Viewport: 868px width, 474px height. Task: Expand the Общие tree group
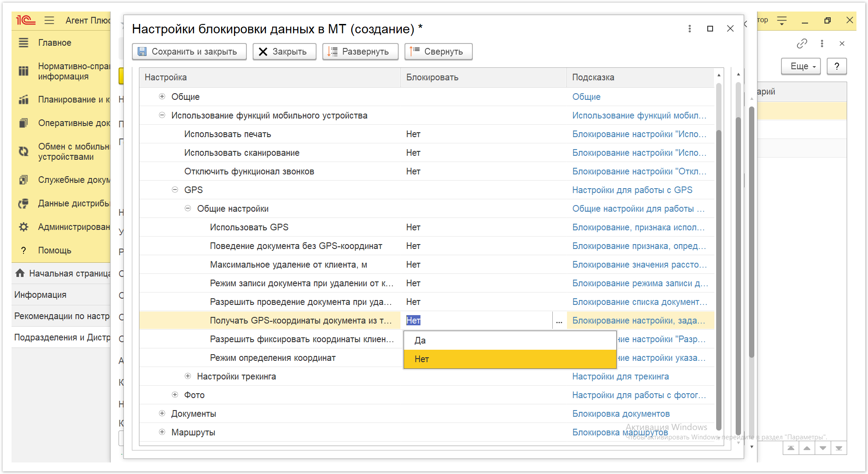162,96
